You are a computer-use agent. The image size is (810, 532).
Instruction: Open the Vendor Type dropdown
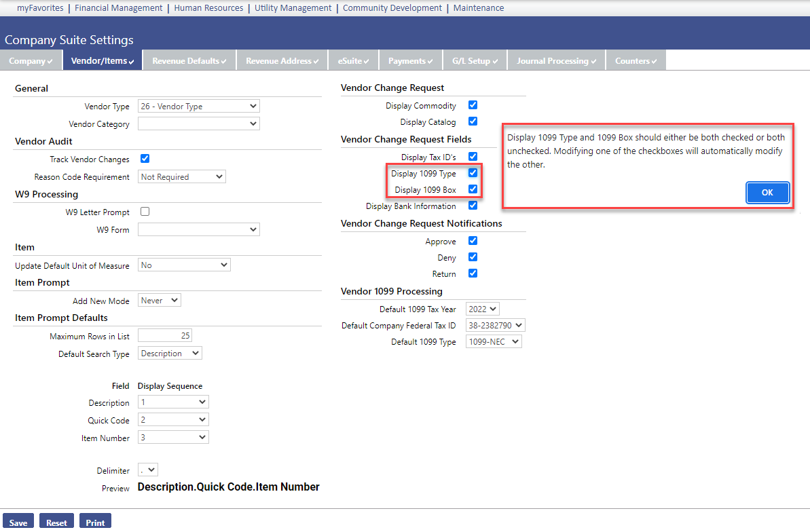tap(198, 107)
